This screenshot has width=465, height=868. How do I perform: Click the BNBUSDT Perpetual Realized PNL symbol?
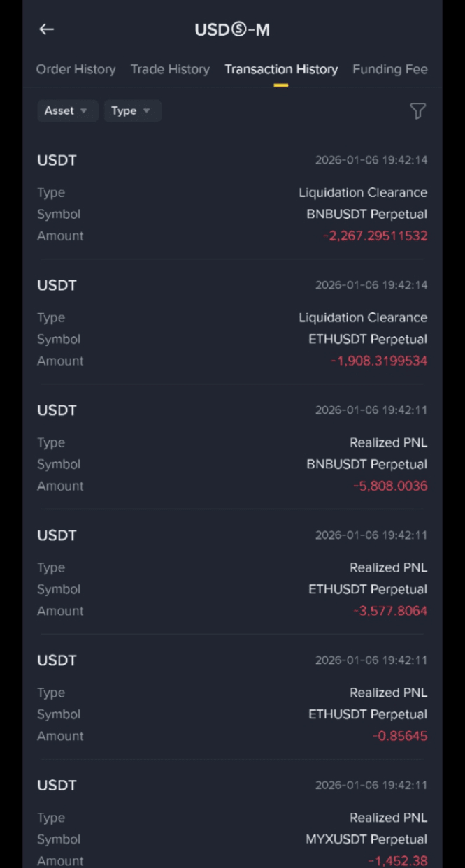[366, 464]
